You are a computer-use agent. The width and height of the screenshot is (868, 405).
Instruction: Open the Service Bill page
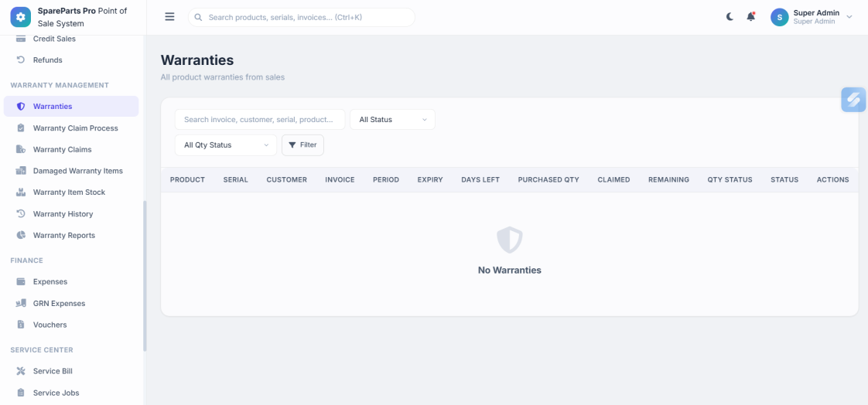click(71, 371)
